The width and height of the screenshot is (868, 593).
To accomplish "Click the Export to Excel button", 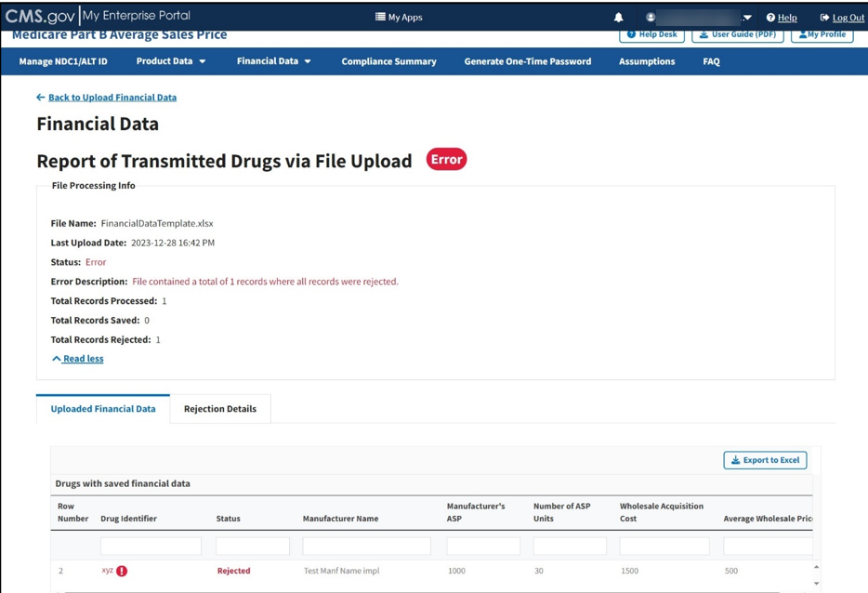I will [x=765, y=460].
